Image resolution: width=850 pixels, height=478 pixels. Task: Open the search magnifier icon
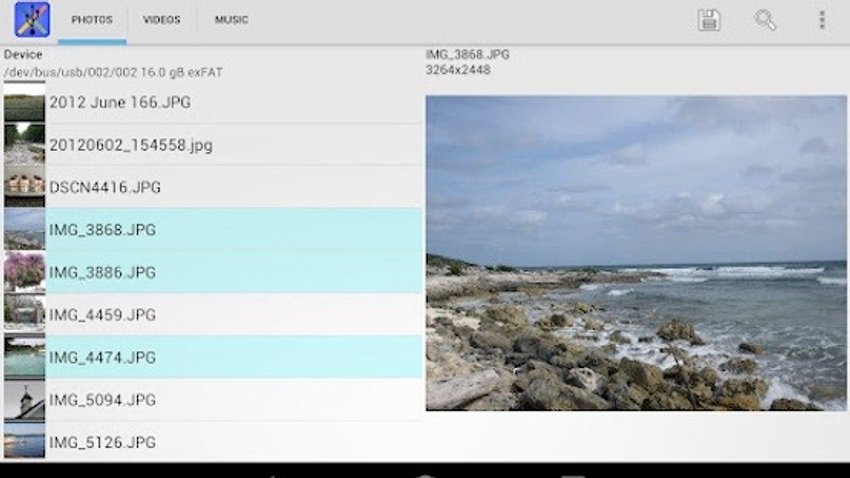coord(765,20)
